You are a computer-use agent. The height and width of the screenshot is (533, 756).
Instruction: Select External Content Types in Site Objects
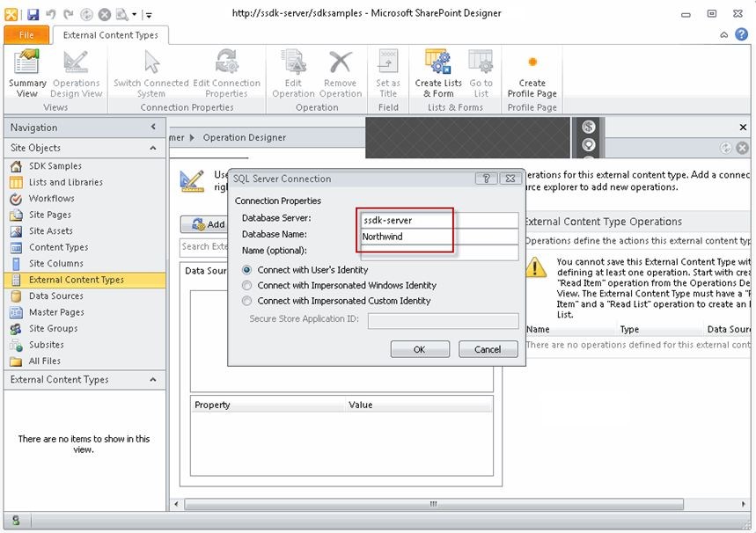(84, 280)
